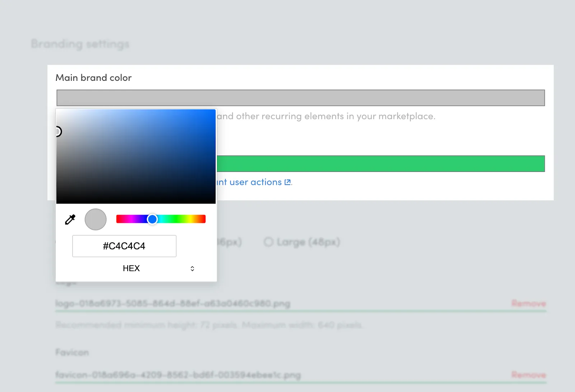Click the blue handle on the hue slider
Viewport: 575px width, 392px height.
coord(152,219)
